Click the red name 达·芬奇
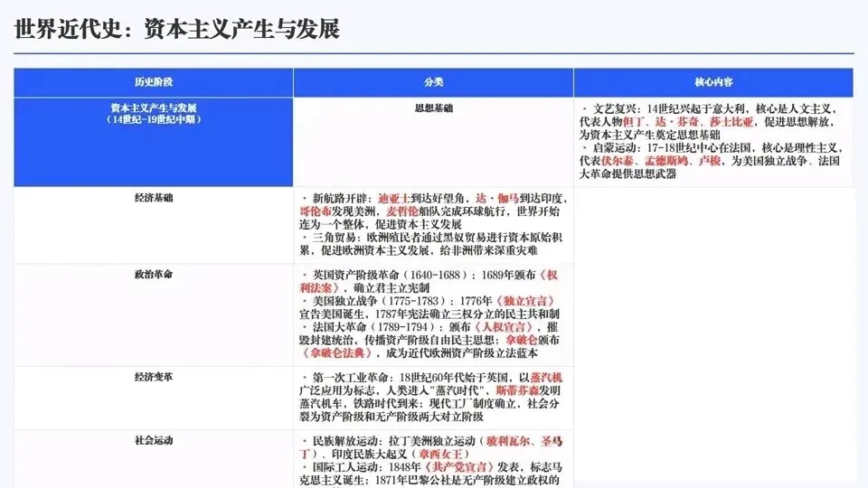The width and height of the screenshot is (868, 488). 676,122
